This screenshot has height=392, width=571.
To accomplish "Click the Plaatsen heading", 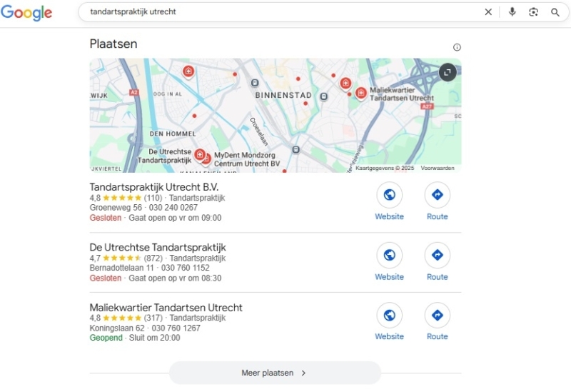I will (113, 44).
